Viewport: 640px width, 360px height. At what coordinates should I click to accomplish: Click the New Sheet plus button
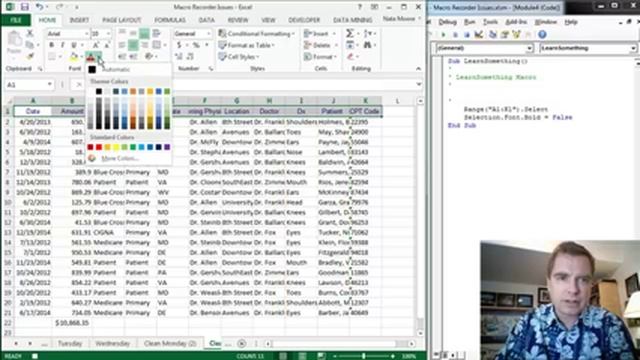[242, 344]
